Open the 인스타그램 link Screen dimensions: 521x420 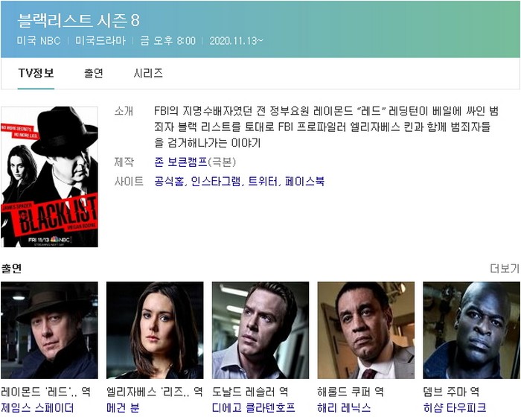coord(216,181)
